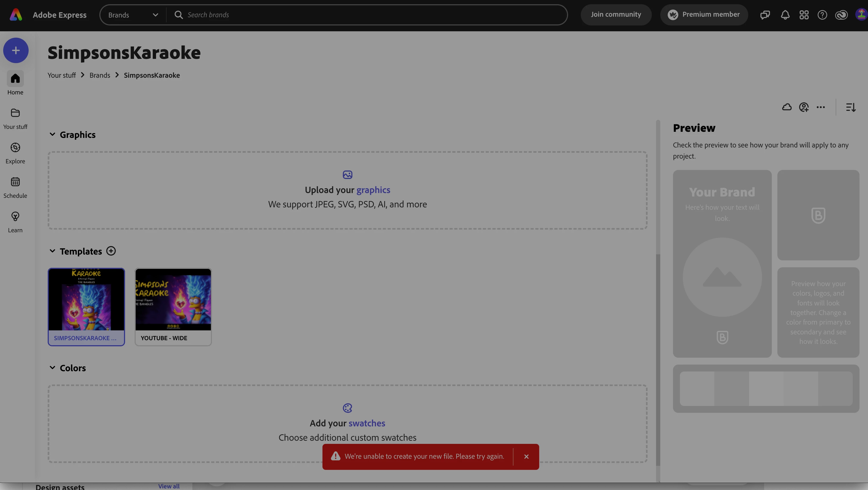Open Explore in the sidebar

[15, 153]
